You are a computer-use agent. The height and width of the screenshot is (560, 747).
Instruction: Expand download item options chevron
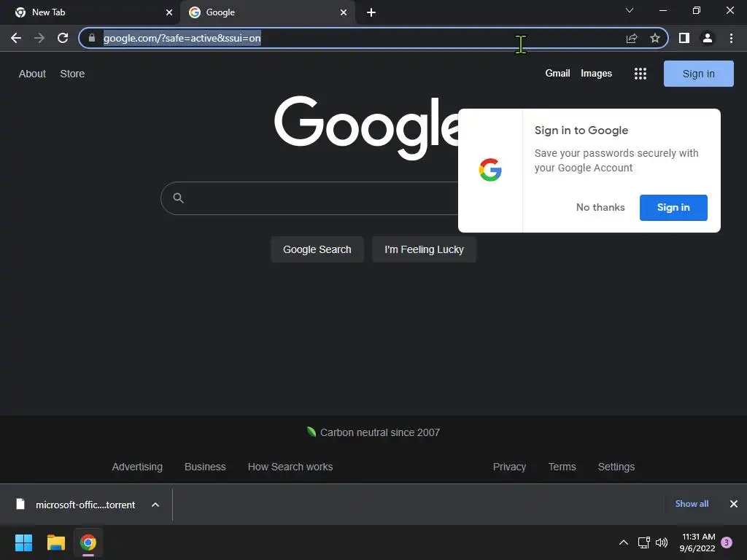tap(155, 505)
